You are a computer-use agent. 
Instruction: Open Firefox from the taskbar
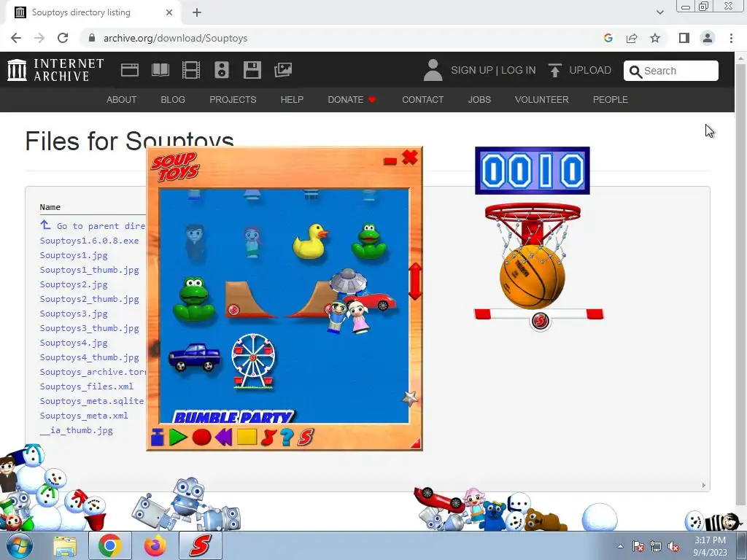[x=155, y=545]
